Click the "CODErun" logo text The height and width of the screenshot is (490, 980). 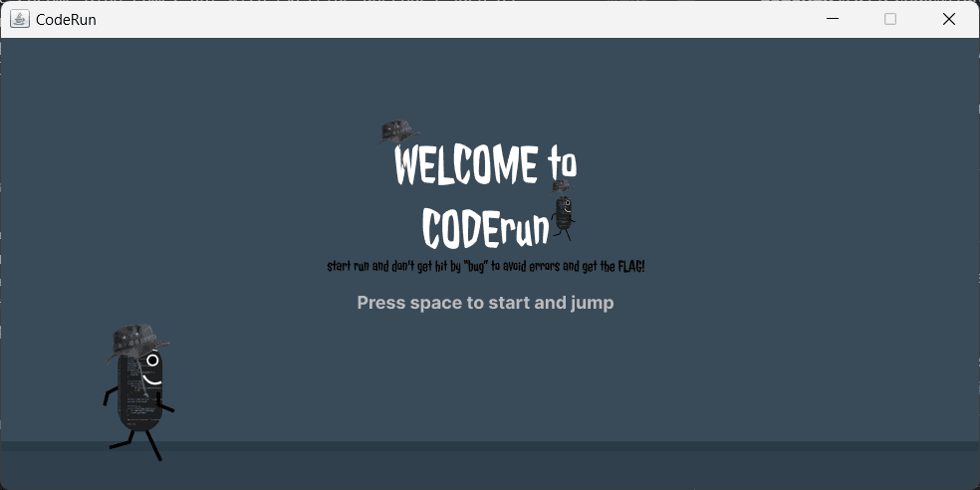click(486, 227)
